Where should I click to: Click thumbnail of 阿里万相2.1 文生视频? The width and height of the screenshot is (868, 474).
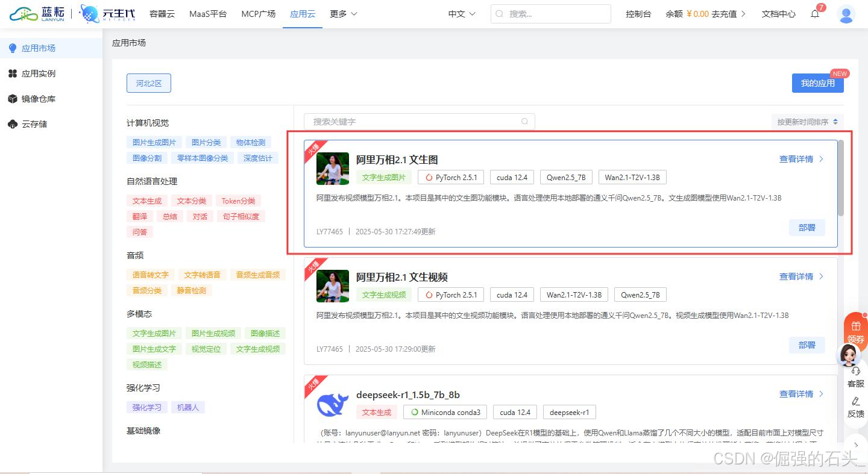(x=333, y=286)
